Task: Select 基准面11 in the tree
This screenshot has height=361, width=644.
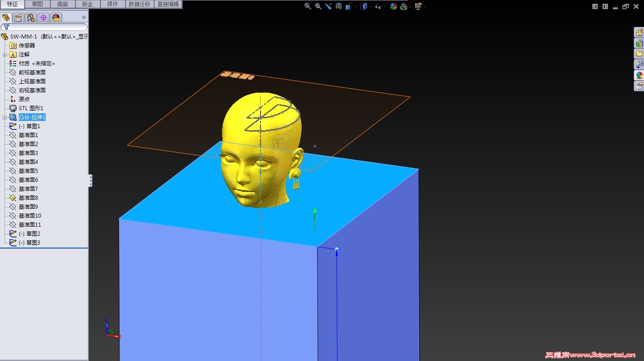Action: point(25,225)
